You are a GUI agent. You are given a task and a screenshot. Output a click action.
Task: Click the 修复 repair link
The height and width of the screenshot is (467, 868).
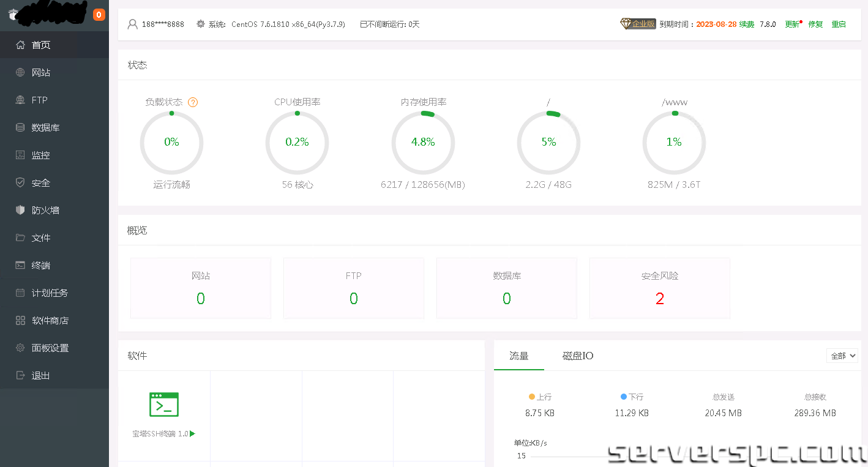coord(815,24)
